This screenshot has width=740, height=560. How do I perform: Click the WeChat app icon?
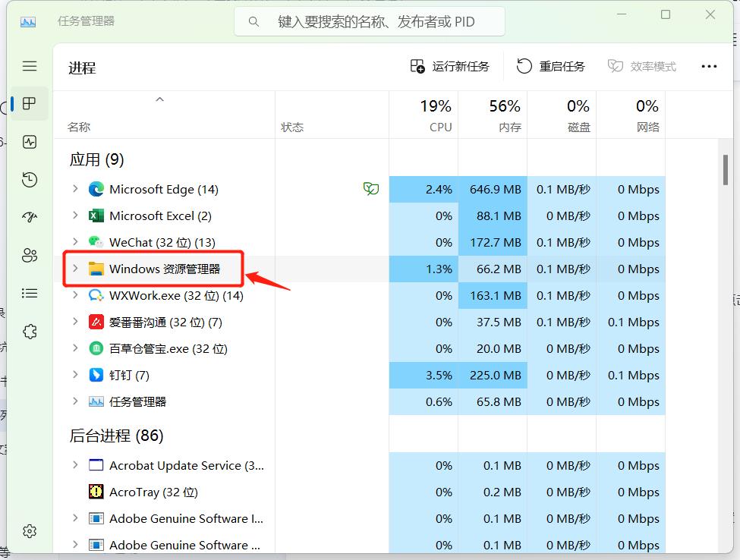96,242
